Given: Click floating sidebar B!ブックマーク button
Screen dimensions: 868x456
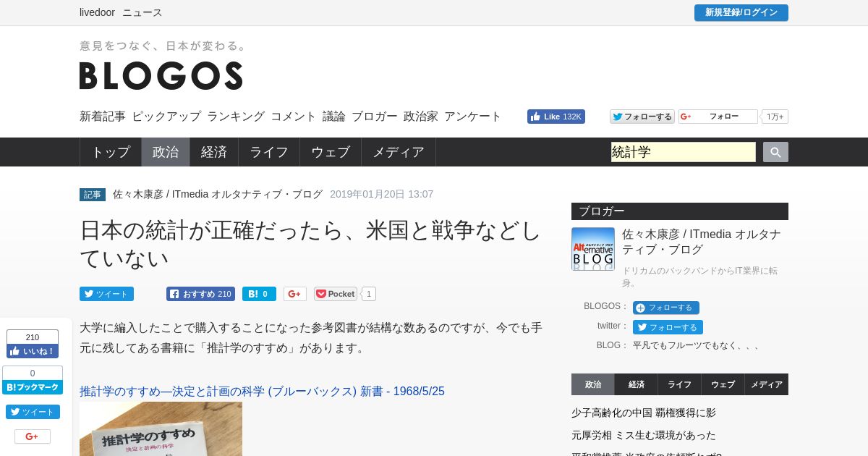Looking at the screenshot, I should point(33,387).
